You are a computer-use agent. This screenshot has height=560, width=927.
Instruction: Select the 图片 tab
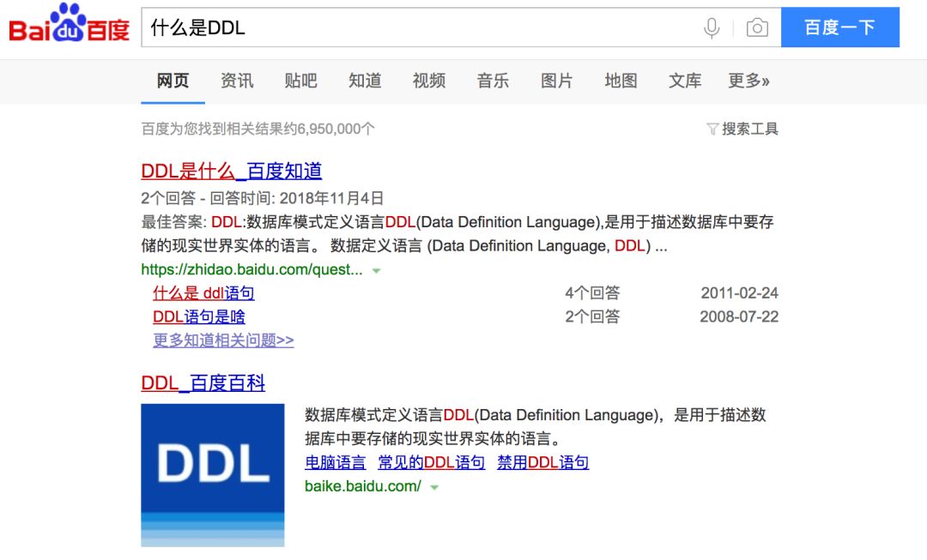[556, 81]
